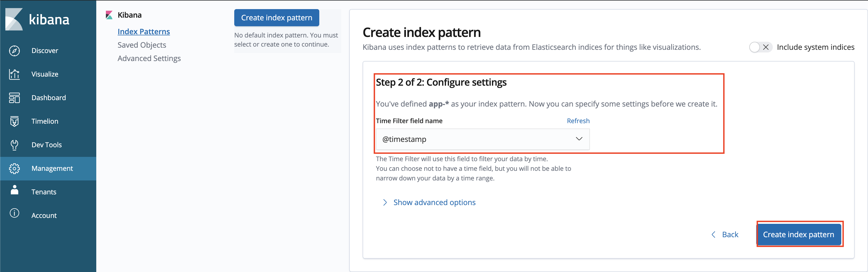
Task: Open Visualize via chart icon
Action: click(14, 74)
